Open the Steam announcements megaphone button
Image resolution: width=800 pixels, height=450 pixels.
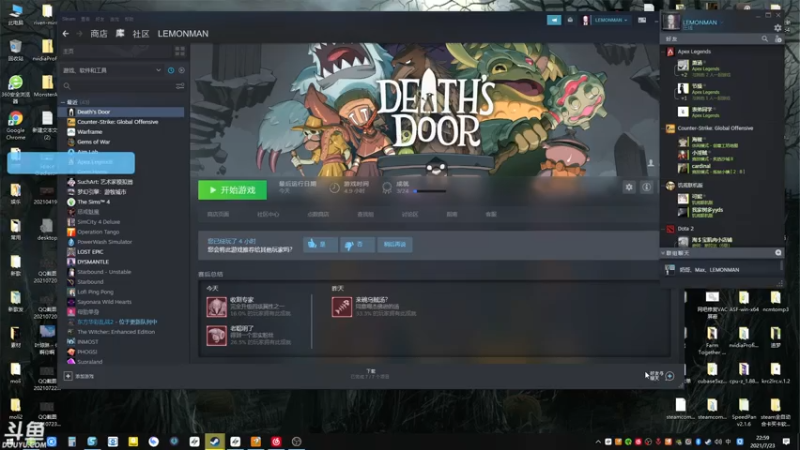[554, 20]
